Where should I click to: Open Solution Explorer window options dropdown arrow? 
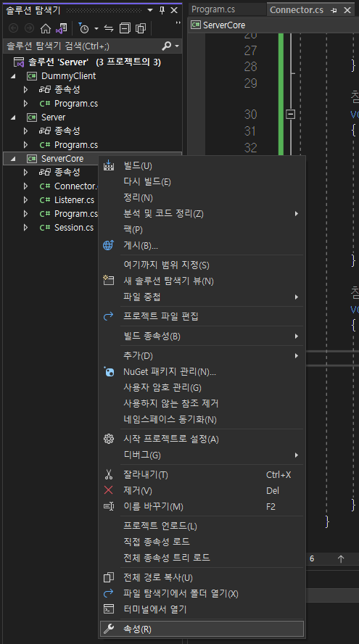[150, 10]
